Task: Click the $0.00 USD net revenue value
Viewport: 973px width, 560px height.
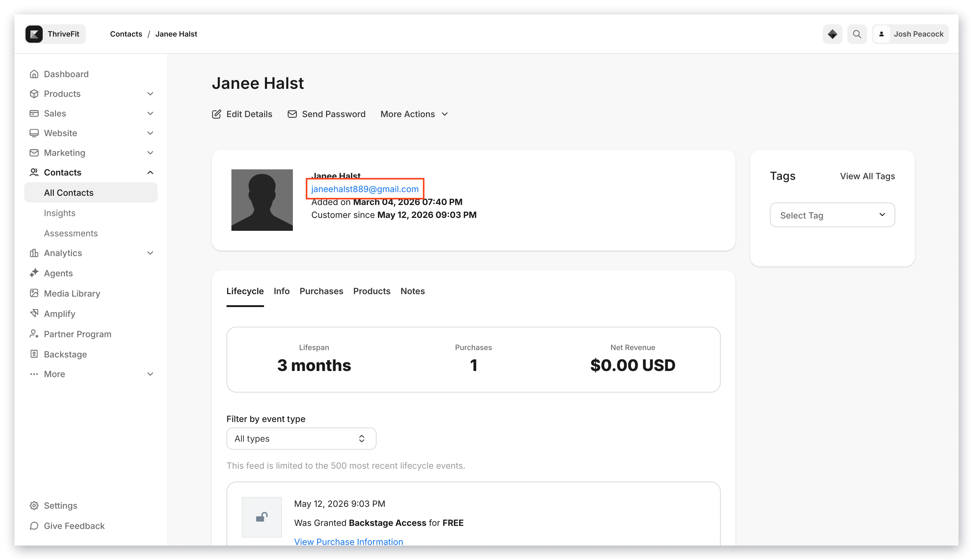Action: [633, 365]
